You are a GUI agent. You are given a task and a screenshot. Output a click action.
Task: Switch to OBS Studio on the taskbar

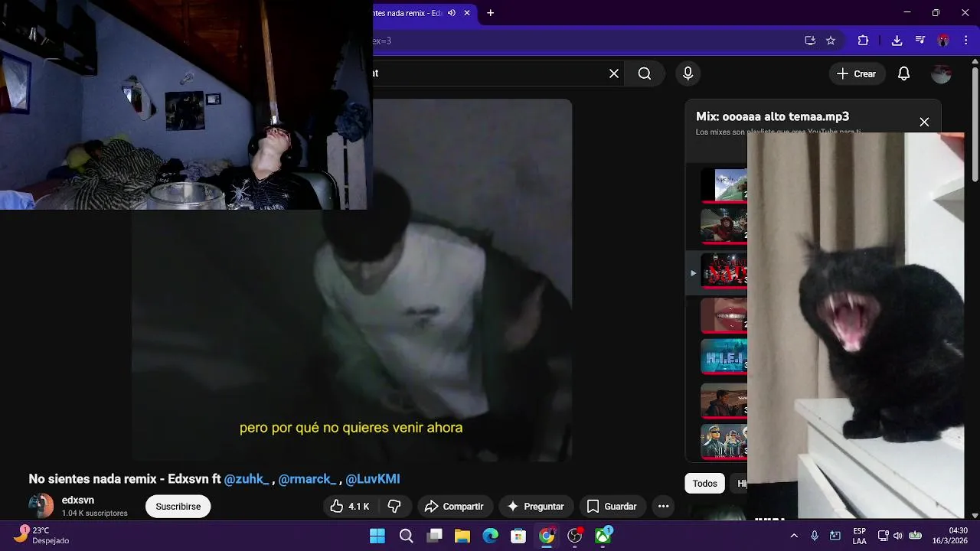575,536
